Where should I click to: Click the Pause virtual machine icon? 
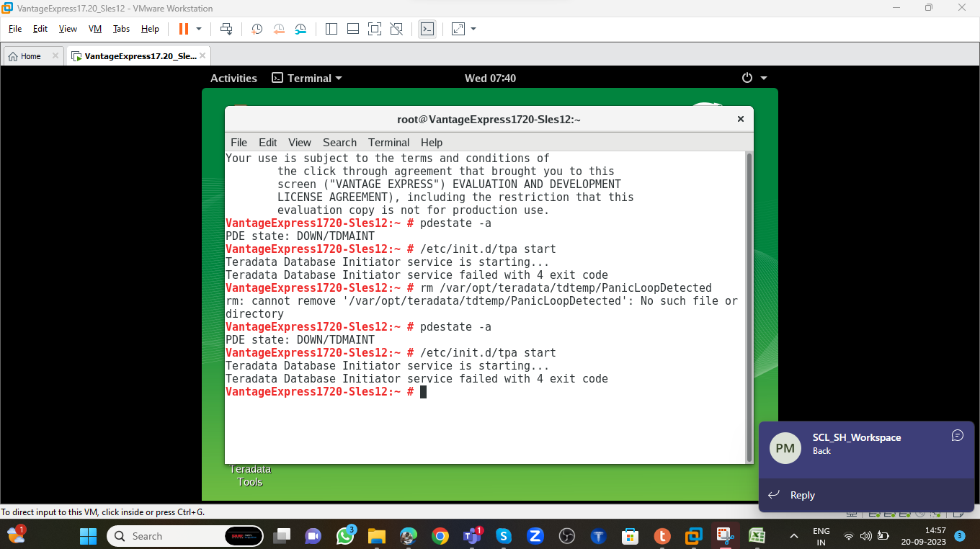(x=183, y=29)
